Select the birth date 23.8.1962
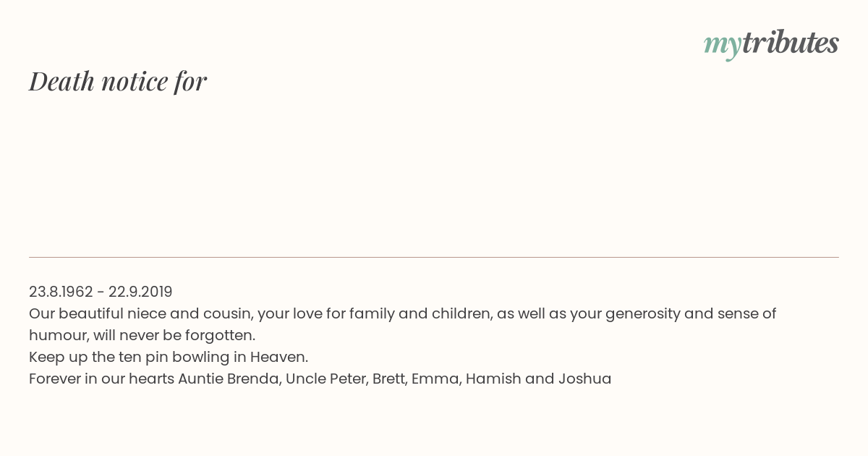The height and width of the screenshot is (456, 868). pos(61,292)
